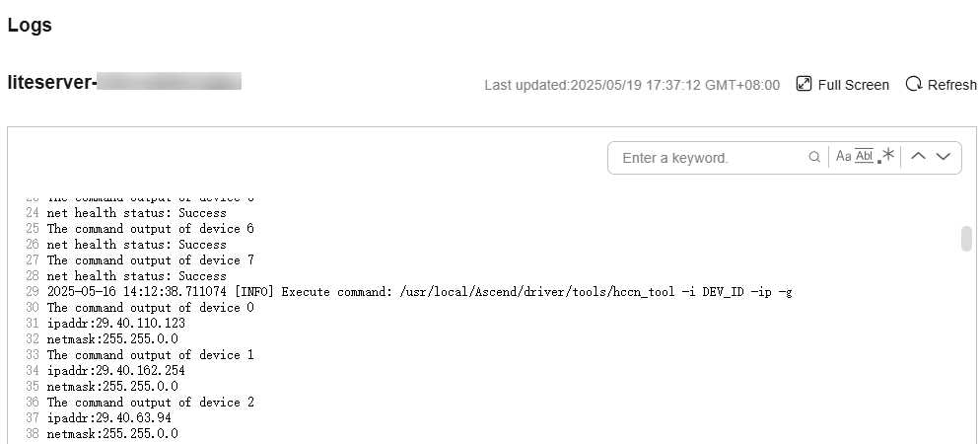Click the Full Screen expand icon
980x444 pixels.
coord(804,84)
